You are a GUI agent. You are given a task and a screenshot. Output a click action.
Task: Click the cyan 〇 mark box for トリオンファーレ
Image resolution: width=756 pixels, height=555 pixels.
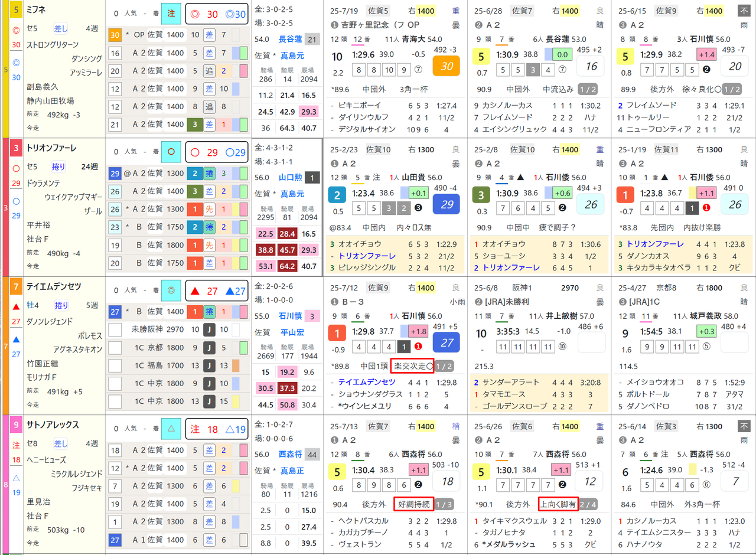tap(171, 152)
